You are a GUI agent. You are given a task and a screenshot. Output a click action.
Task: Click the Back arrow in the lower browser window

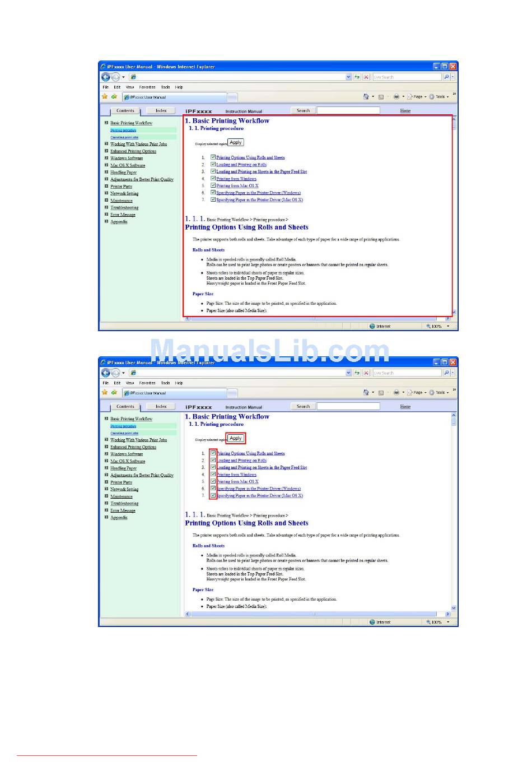pyautogui.click(x=106, y=373)
